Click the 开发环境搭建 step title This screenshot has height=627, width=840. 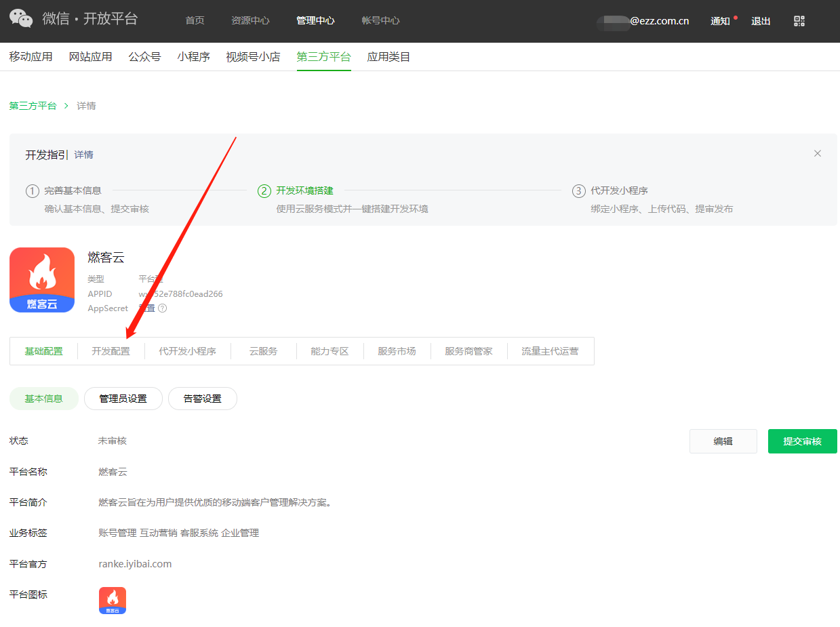click(305, 191)
